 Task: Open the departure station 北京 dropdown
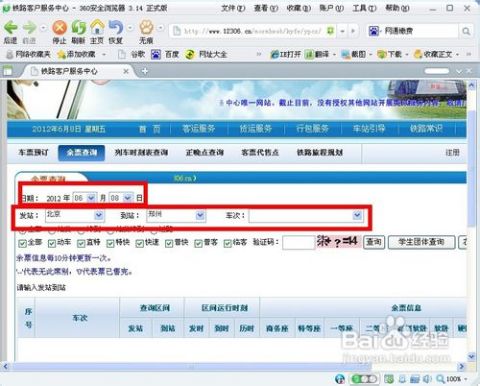click(99, 215)
